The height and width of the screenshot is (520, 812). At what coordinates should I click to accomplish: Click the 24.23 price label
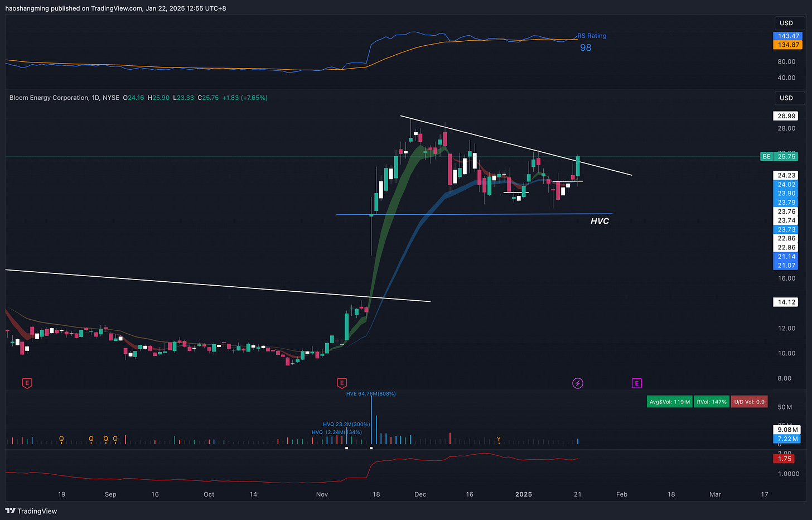(786, 175)
